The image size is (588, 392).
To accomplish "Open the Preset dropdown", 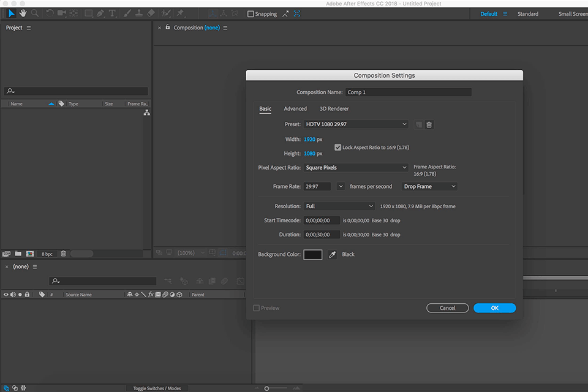I will click(355, 124).
